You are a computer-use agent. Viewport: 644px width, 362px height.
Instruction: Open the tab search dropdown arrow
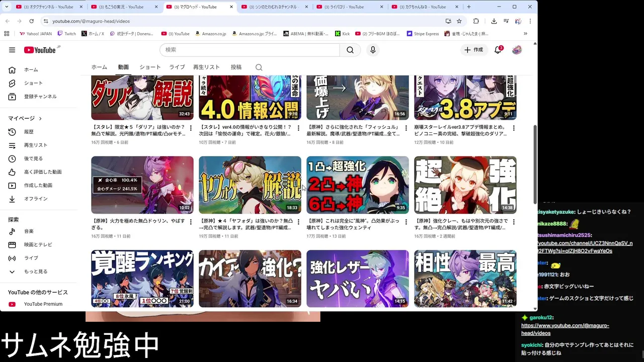[x=6, y=7]
